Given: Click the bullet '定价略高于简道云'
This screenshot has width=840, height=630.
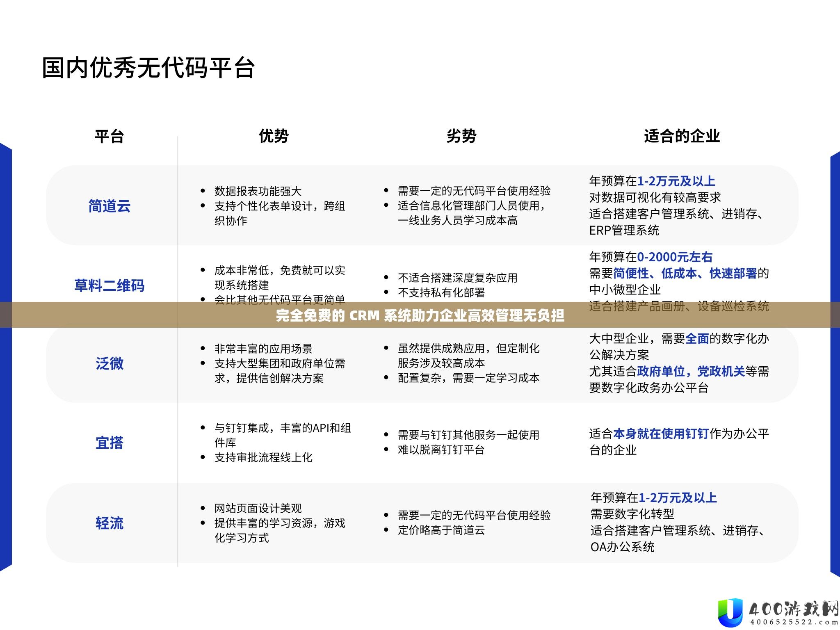Looking at the screenshot, I should click(441, 530).
